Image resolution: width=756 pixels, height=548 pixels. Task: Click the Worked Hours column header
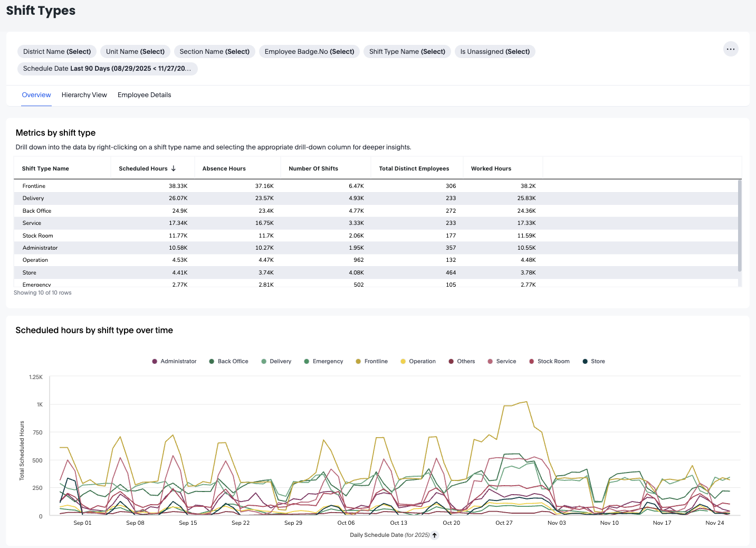491,168
